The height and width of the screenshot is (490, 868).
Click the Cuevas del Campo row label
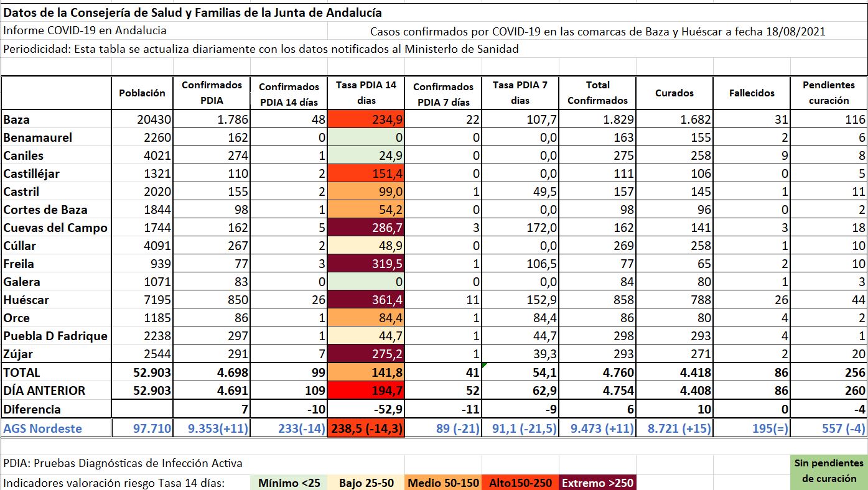click(56, 228)
